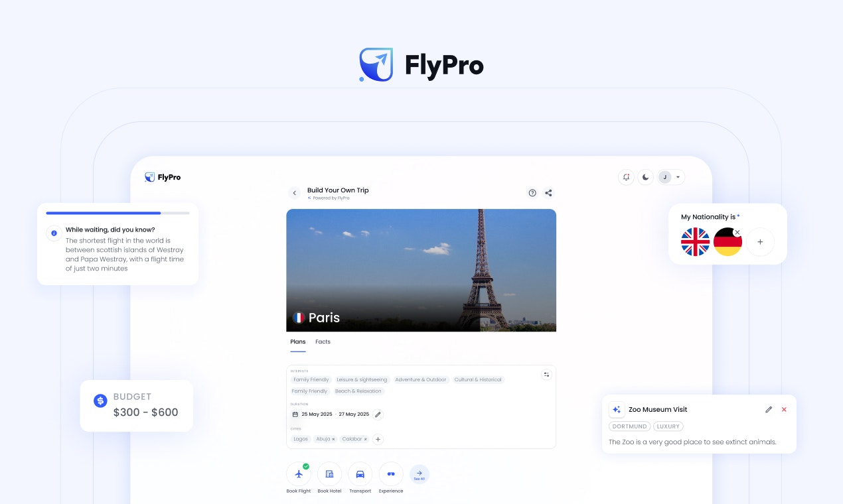
Task: Open the J user avatar dropdown
Action: (x=670, y=177)
